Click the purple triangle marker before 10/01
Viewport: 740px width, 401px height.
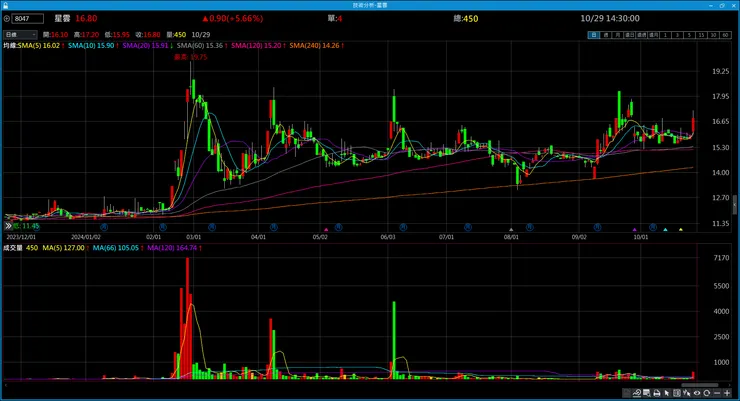pyautogui.click(x=634, y=229)
